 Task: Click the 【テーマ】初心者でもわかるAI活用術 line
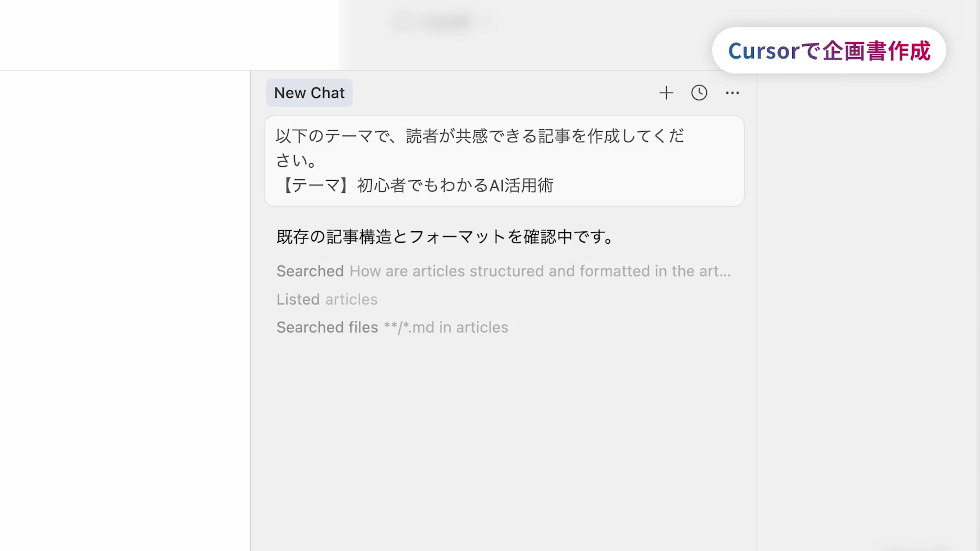[x=417, y=185]
